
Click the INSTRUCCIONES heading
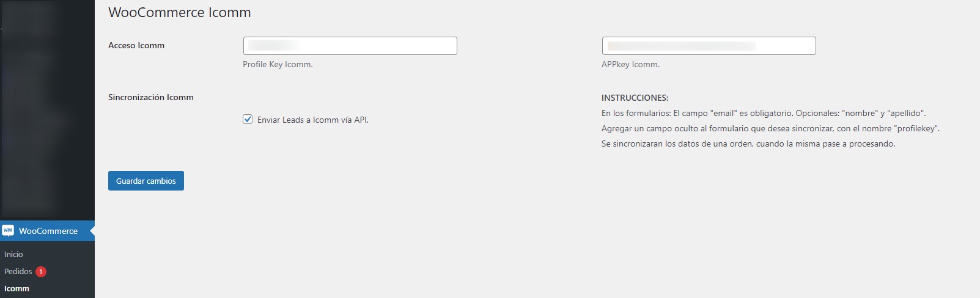click(x=635, y=98)
